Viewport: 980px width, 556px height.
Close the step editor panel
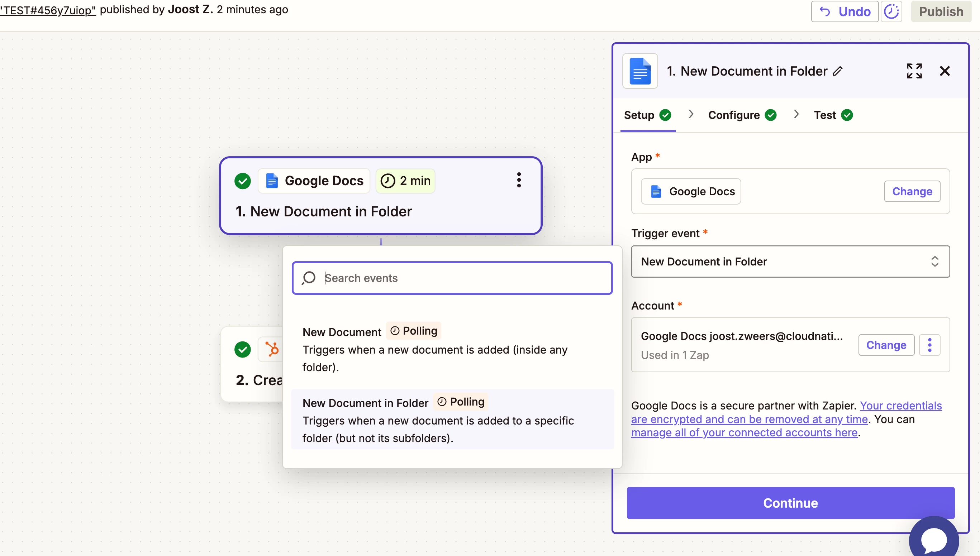945,71
